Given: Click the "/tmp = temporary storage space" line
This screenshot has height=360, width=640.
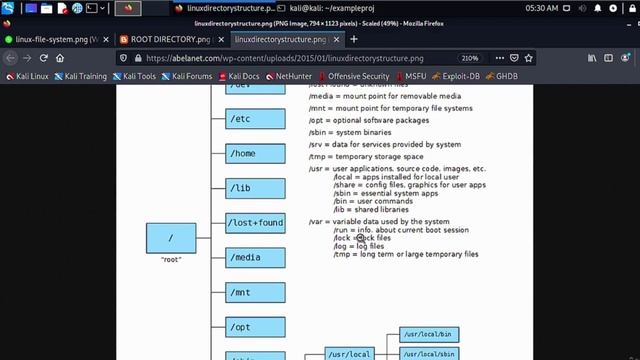Looking at the screenshot, I should coord(366,157).
